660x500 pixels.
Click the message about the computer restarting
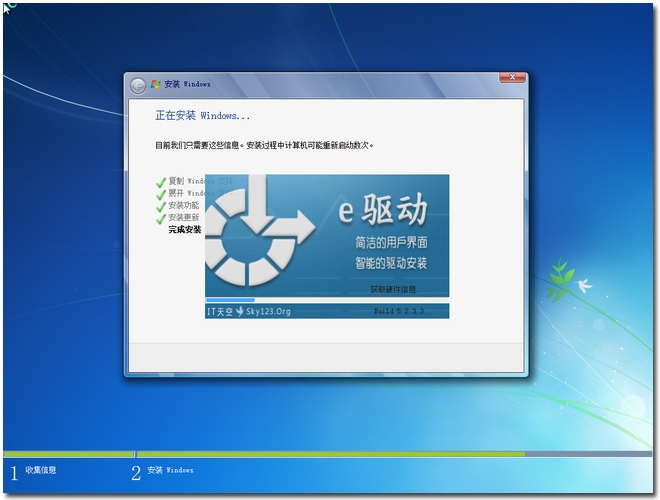pyautogui.click(x=265, y=145)
